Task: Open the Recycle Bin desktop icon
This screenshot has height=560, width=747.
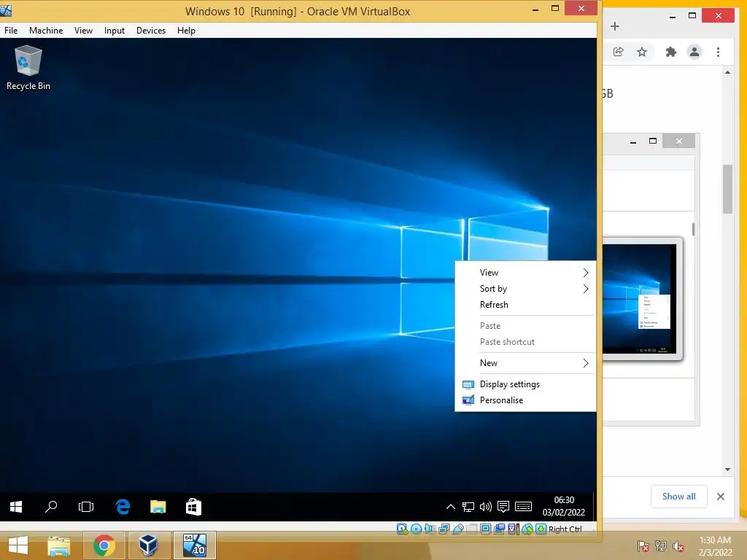Action: (x=28, y=68)
